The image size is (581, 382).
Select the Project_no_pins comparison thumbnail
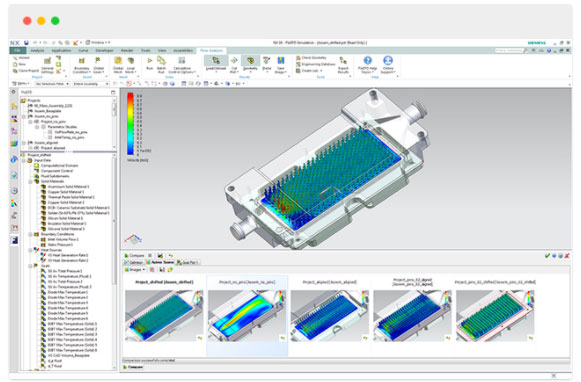[247, 315]
